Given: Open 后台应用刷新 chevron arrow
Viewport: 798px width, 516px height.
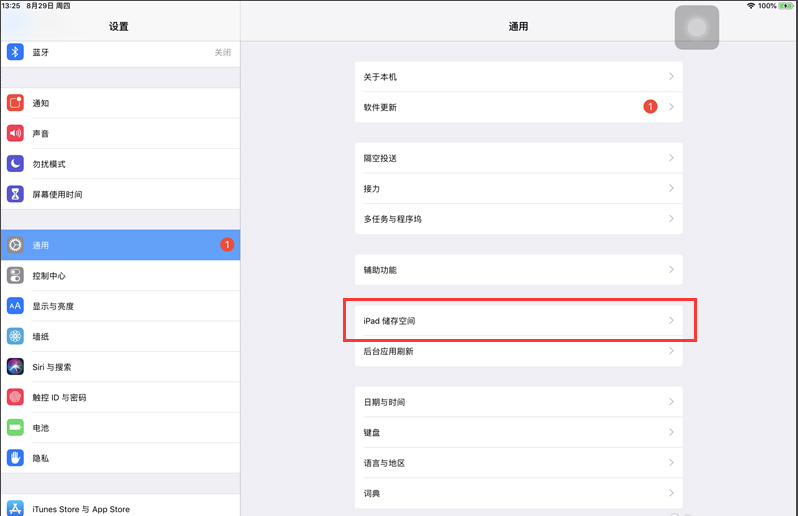Looking at the screenshot, I should coord(671,351).
